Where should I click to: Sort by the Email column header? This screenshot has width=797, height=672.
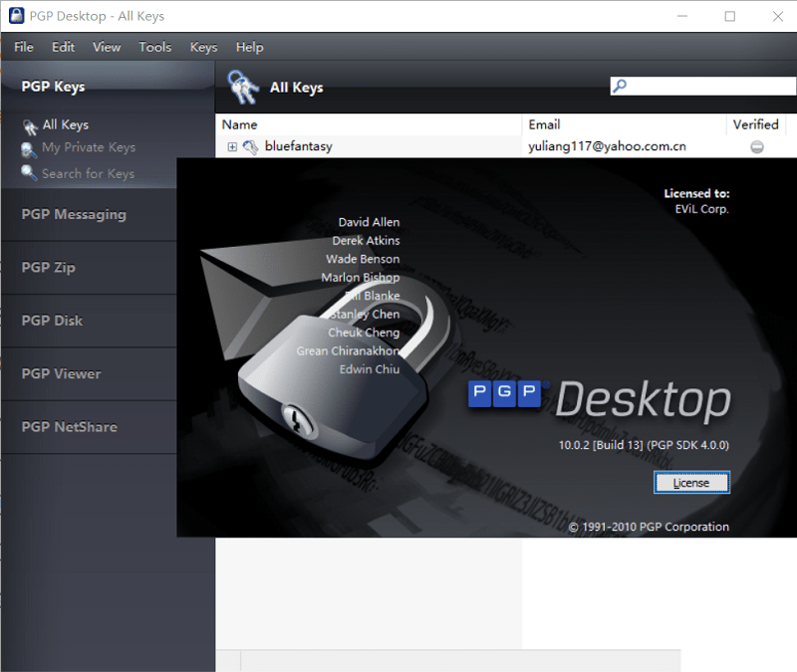tap(624, 124)
